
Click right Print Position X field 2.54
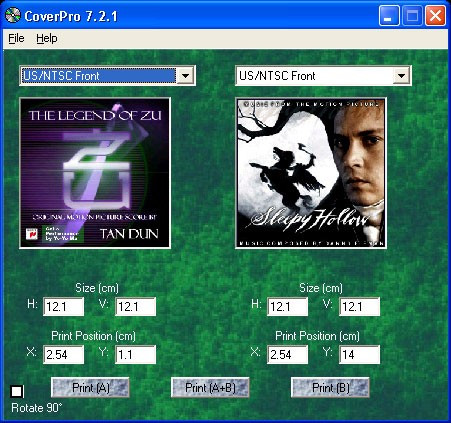click(287, 355)
